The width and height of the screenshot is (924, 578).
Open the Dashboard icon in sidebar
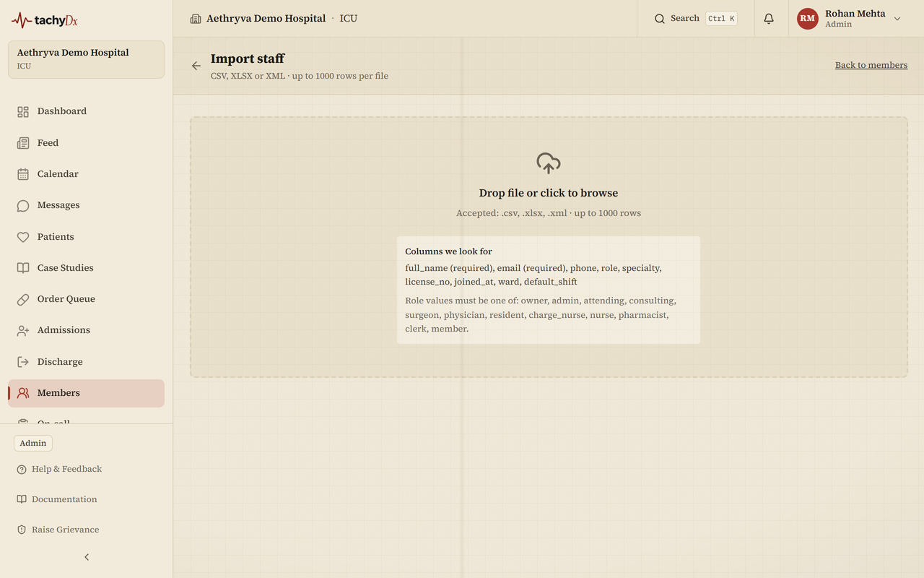tap(23, 111)
